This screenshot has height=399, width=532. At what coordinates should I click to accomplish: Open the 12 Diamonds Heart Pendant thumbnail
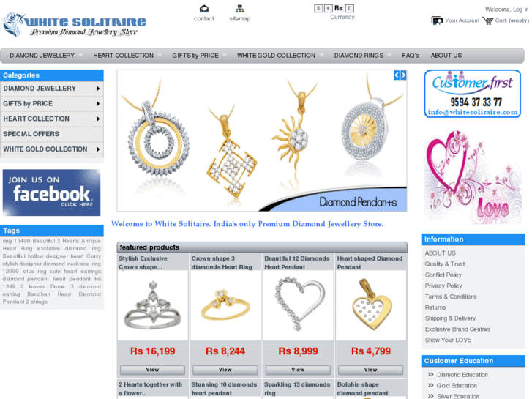click(x=298, y=305)
